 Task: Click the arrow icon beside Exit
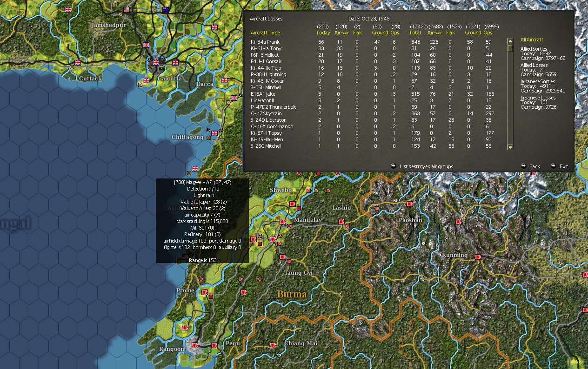553,166
